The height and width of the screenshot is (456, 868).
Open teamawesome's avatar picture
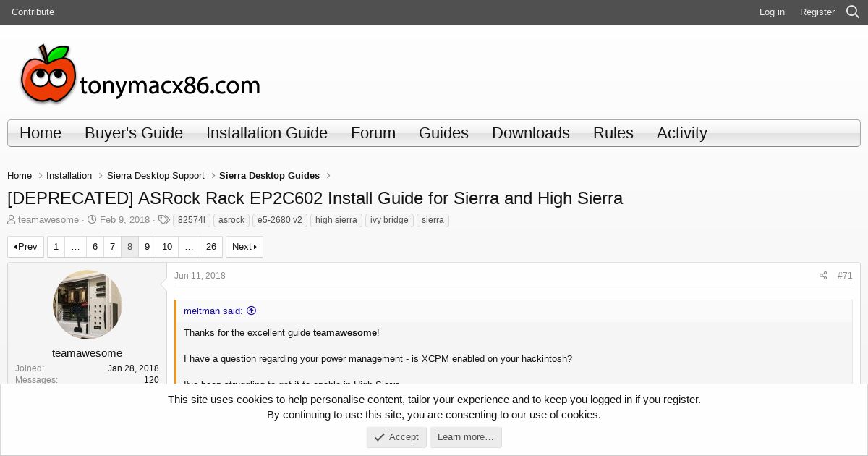[x=88, y=305]
